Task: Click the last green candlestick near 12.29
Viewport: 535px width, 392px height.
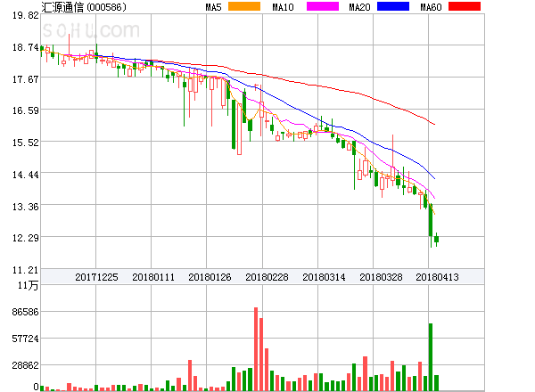Action: coord(436,240)
